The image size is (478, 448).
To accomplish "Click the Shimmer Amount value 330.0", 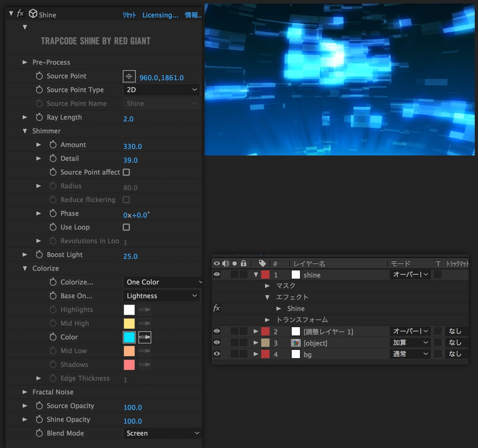I will coord(133,146).
